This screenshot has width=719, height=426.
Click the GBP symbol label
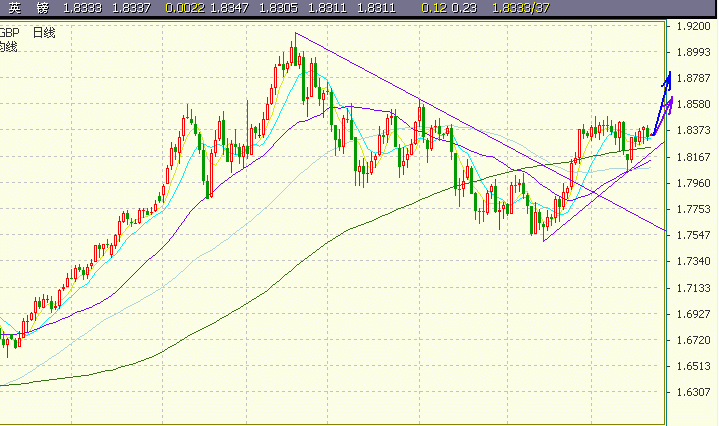(x=9, y=33)
